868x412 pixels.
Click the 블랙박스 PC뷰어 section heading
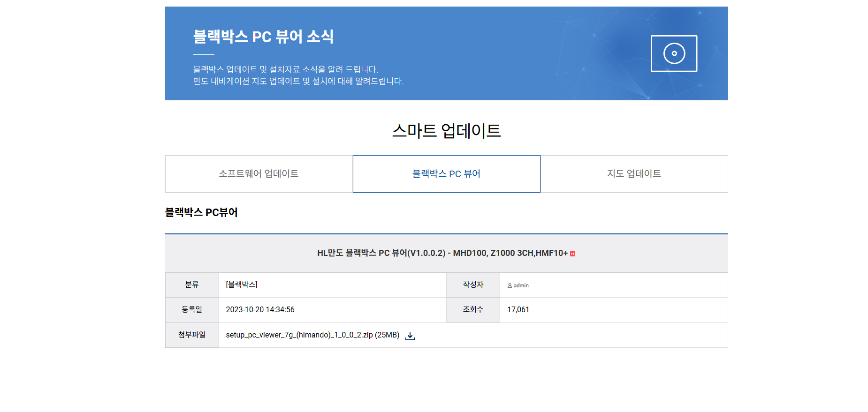point(201,212)
